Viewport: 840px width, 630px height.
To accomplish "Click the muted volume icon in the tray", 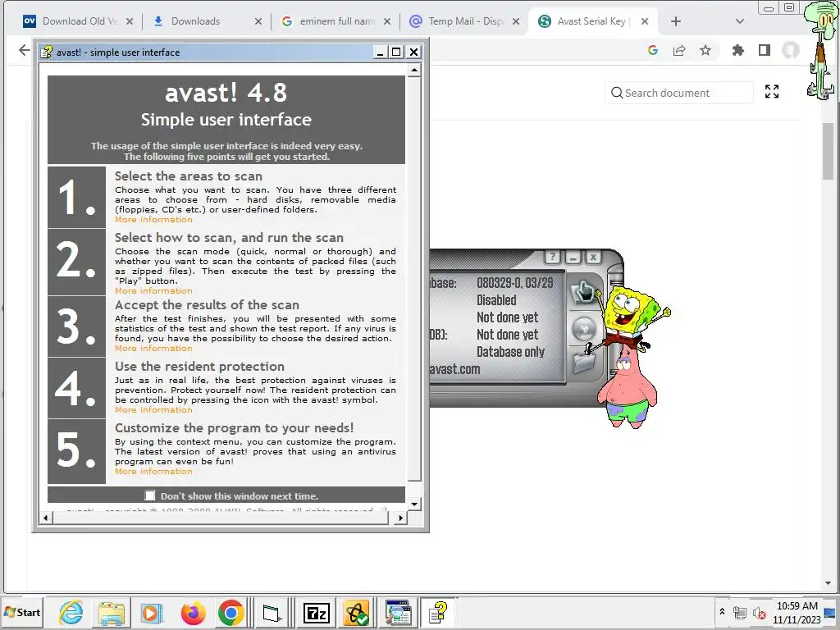I will click(x=759, y=612).
